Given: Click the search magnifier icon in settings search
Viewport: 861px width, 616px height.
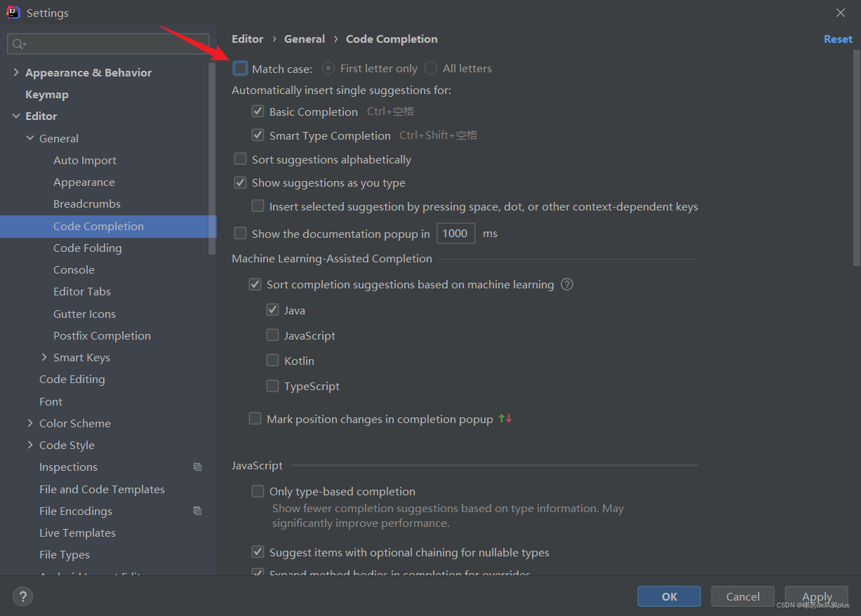Looking at the screenshot, I should pos(19,44).
